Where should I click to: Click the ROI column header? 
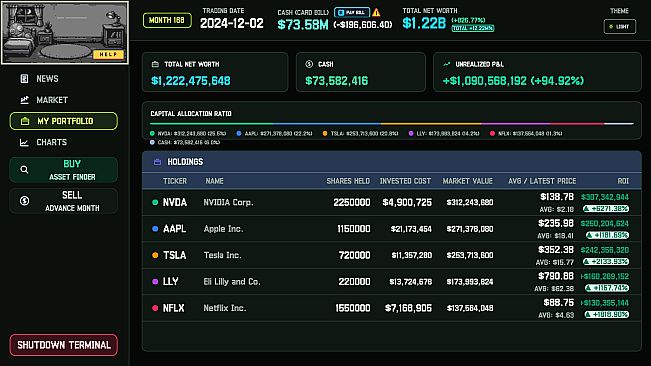coord(623,181)
